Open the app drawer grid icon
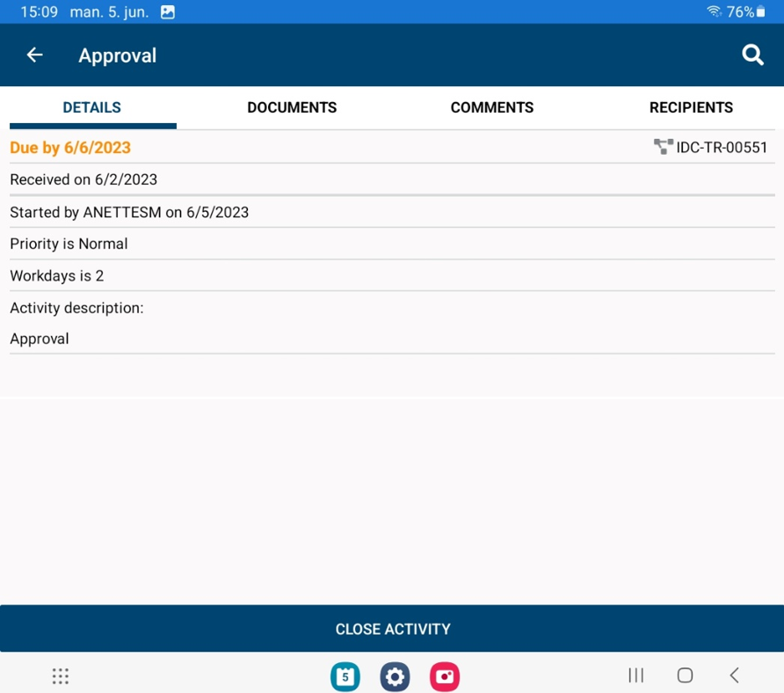 pyautogui.click(x=60, y=675)
